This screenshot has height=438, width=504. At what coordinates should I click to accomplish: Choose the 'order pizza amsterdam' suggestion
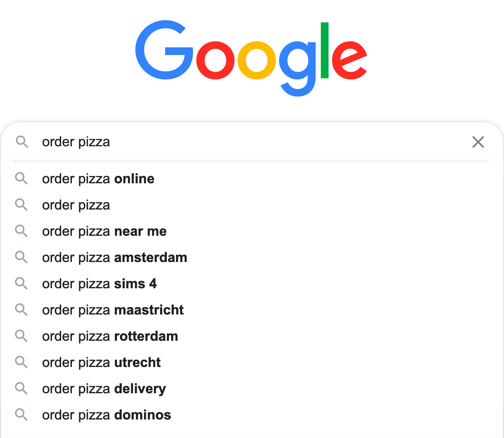(114, 257)
